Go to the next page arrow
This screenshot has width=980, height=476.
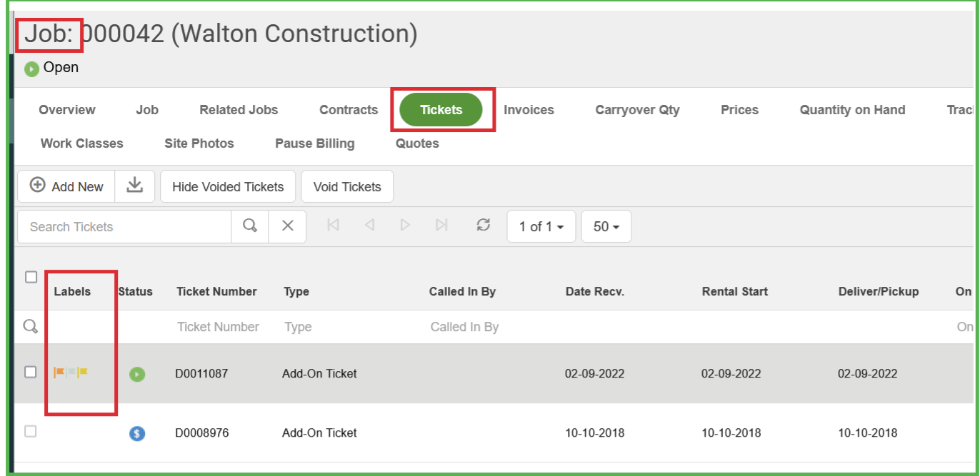click(405, 226)
